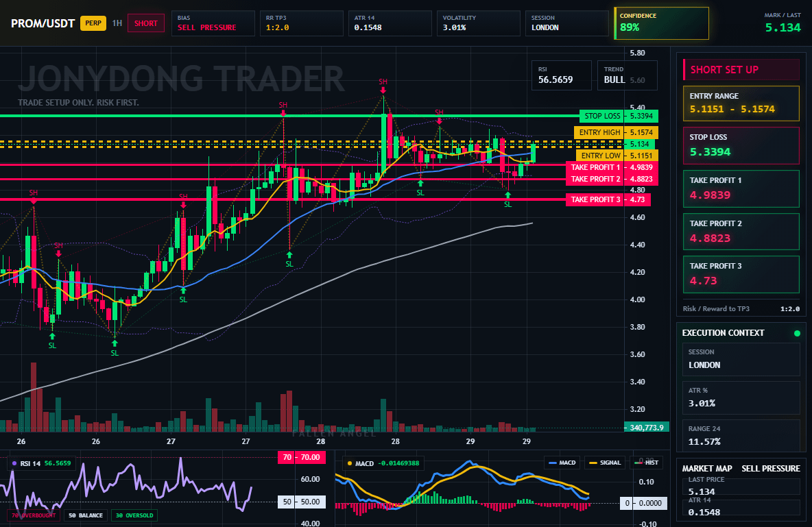Viewport: 812px width, 527px height.
Task: Open the BIAS Sell Pressure card
Action: 213,23
